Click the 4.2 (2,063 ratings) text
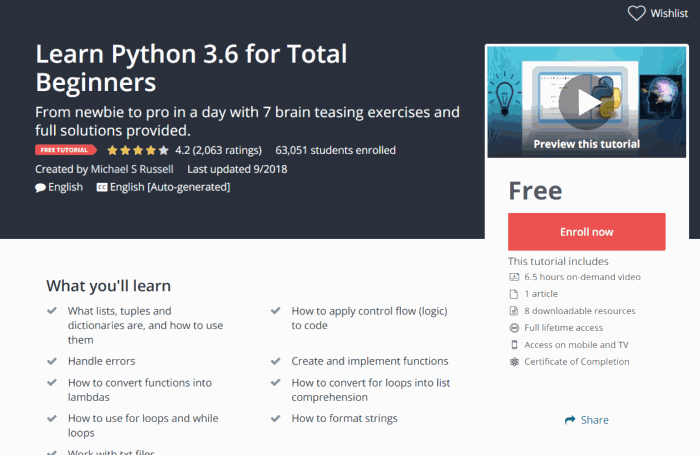The height and width of the screenshot is (455, 700). pyautogui.click(x=218, y=150)
